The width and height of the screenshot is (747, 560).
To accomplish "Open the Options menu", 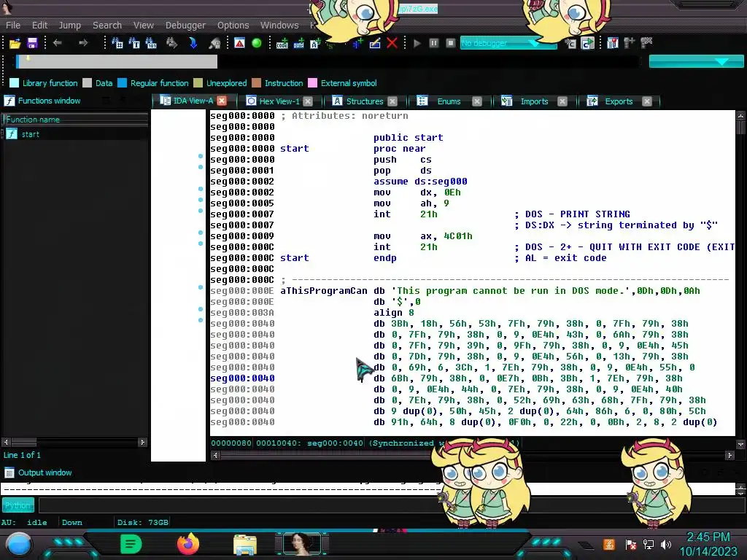I will pyautogui.click(x=233, y=26).
